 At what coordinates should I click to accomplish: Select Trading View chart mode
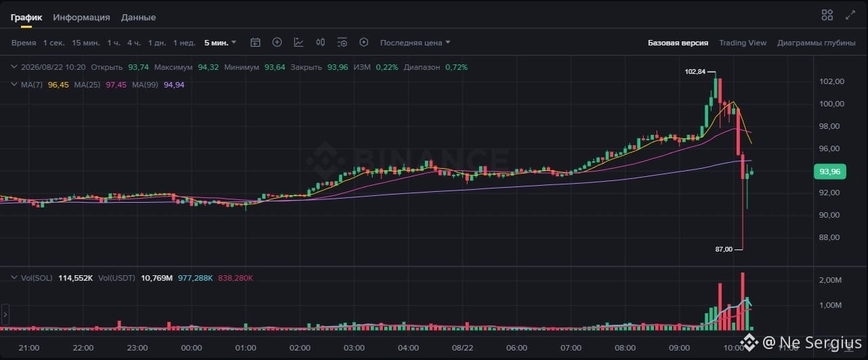point(743,43)
